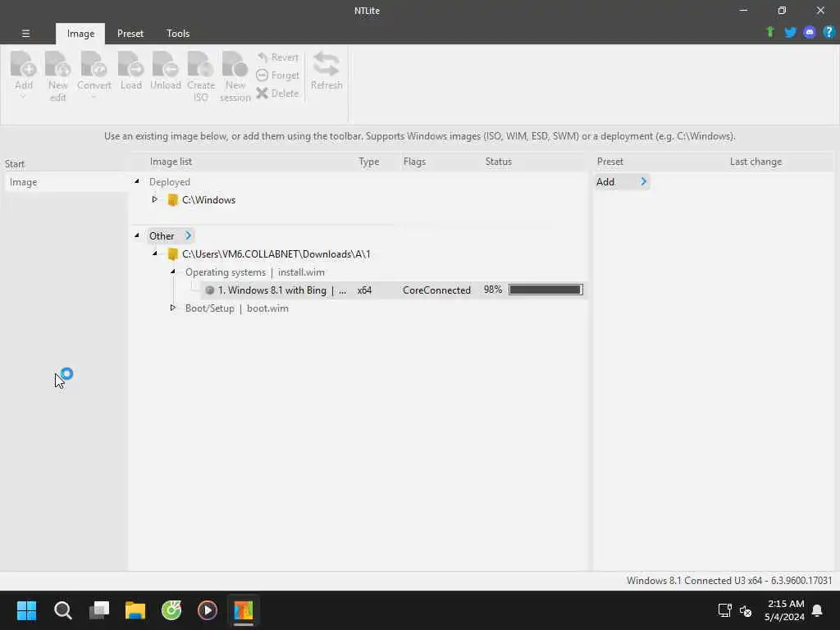Click the muted volume tray icon
Viewport: 840px width, 630px height.
point(745,610)
